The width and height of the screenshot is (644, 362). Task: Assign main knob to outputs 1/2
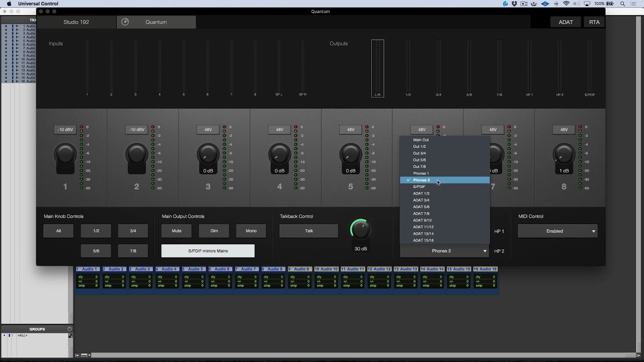point(96,231)
